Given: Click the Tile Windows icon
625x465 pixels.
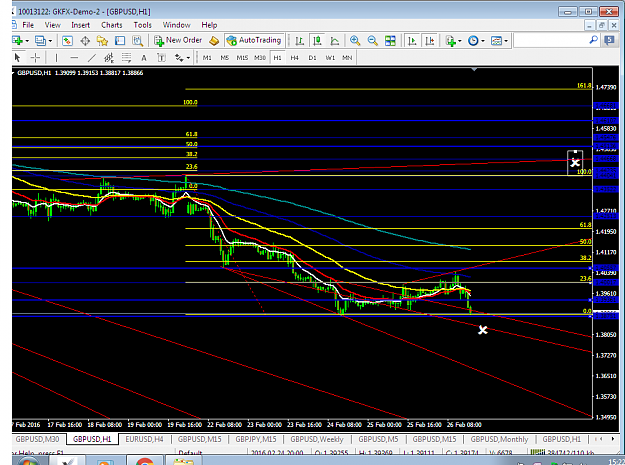Looking at the screenshot, I should [390, 41].
